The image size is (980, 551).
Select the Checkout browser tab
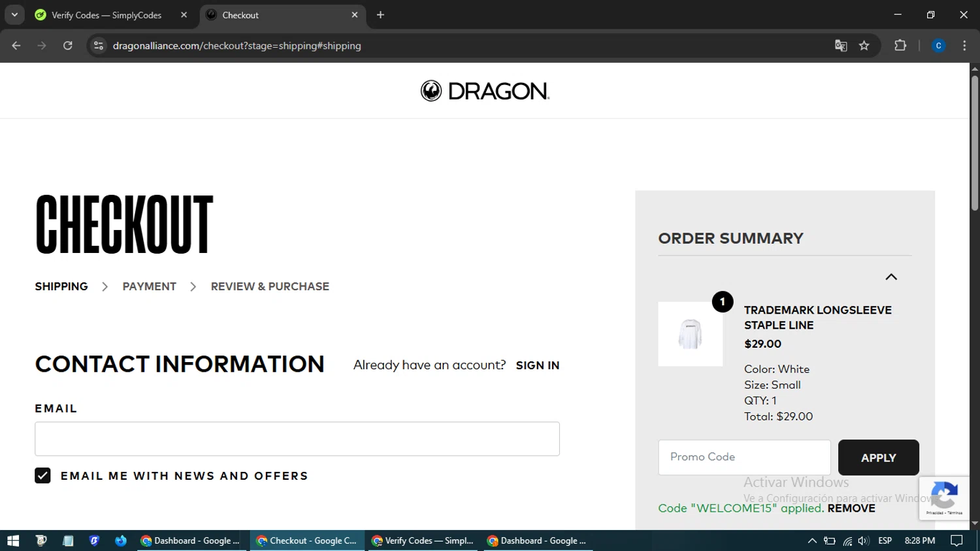pos(283,15)
